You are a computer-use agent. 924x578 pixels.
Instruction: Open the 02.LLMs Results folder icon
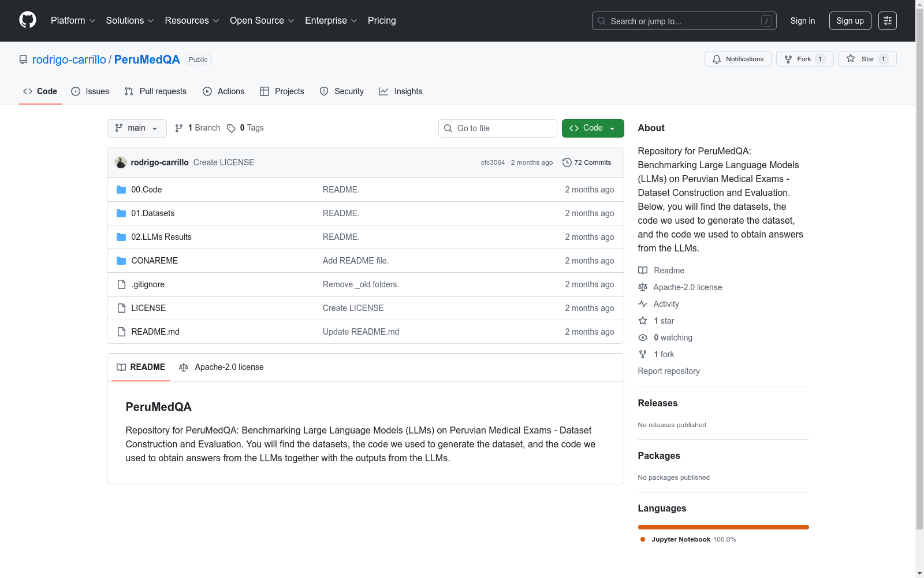[121, 237]
